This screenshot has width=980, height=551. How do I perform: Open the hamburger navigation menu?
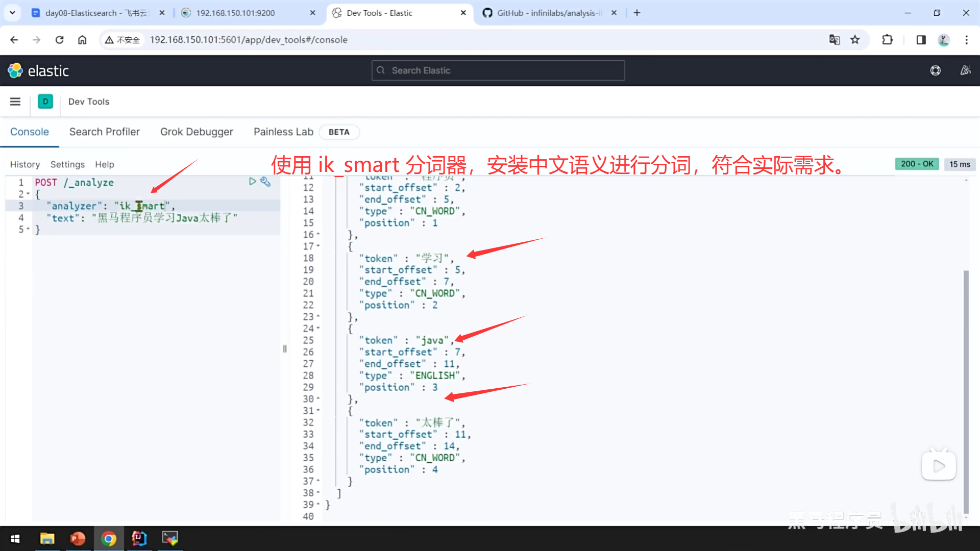[15, 102]
